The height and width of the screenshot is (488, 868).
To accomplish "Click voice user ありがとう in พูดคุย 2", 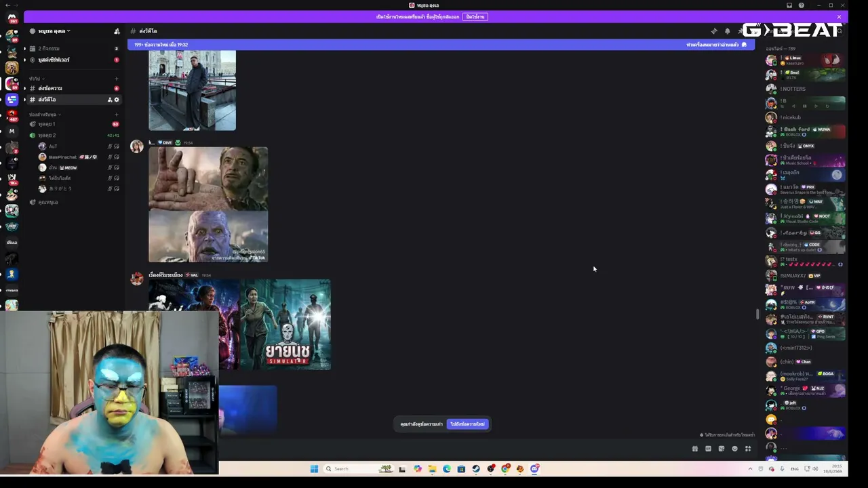I will [80, 188].
